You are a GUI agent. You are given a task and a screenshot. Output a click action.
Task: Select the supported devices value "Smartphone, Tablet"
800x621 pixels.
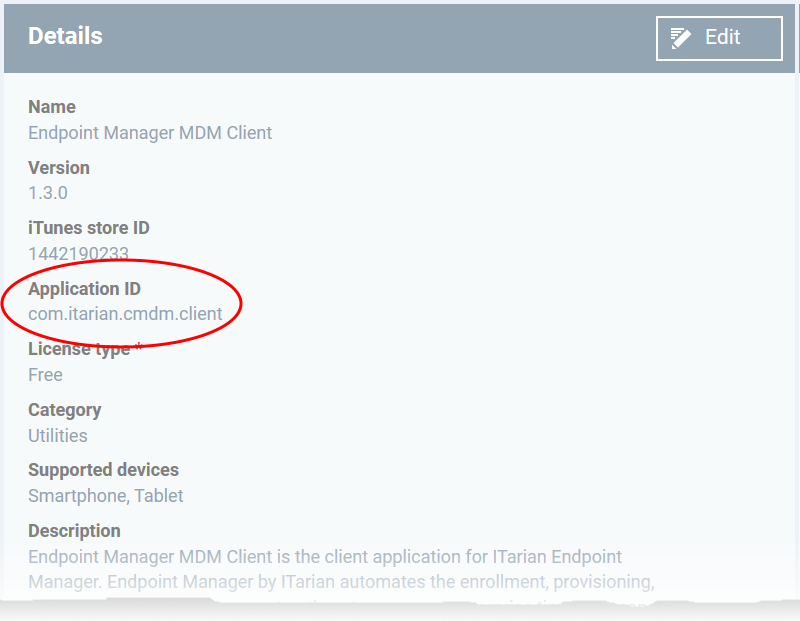(x=106, y=496)
